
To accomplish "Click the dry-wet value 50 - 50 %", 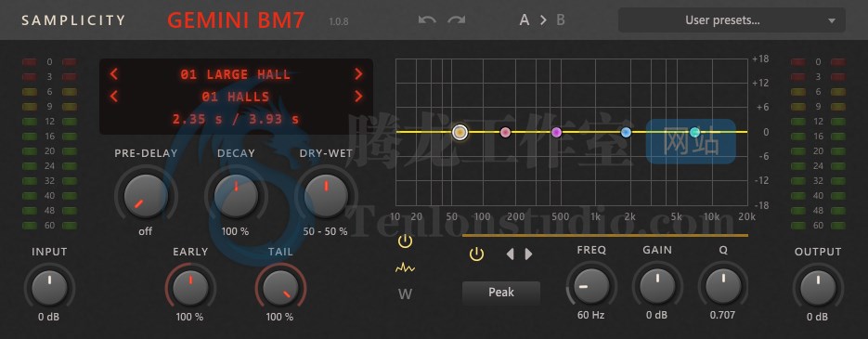I will pos(326,231).
